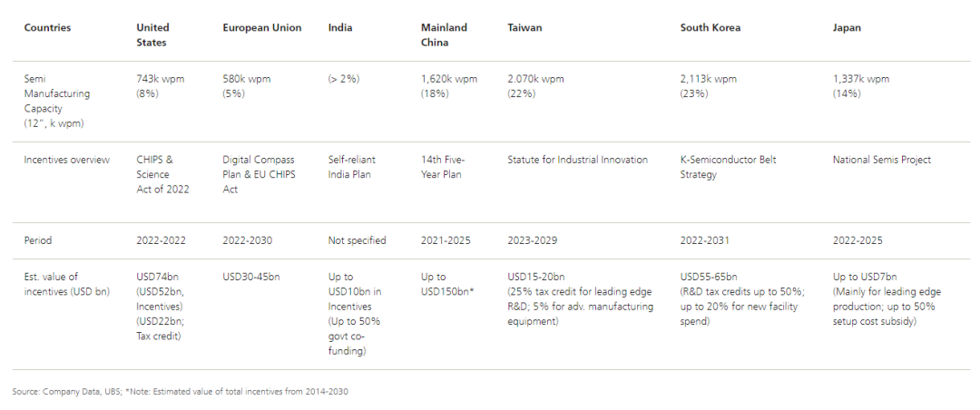Select the 'Countries' header cell
The height and width of the screenshot is (410, 980).
tap(47, 27)
